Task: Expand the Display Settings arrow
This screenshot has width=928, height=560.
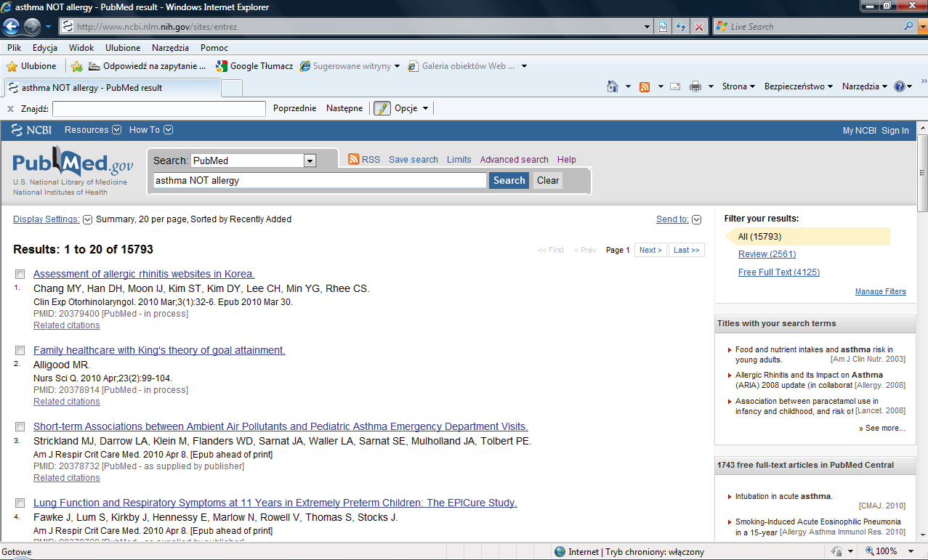Action: tap(87, 219)
